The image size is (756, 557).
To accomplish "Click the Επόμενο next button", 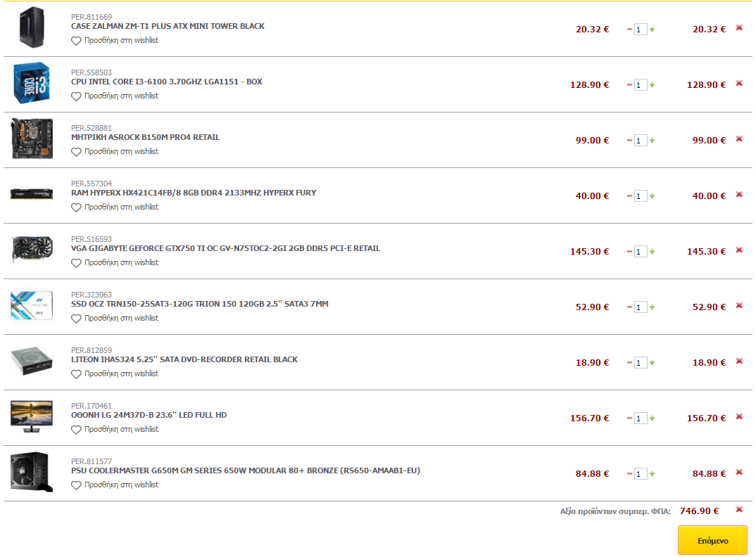I will point(712,541).
